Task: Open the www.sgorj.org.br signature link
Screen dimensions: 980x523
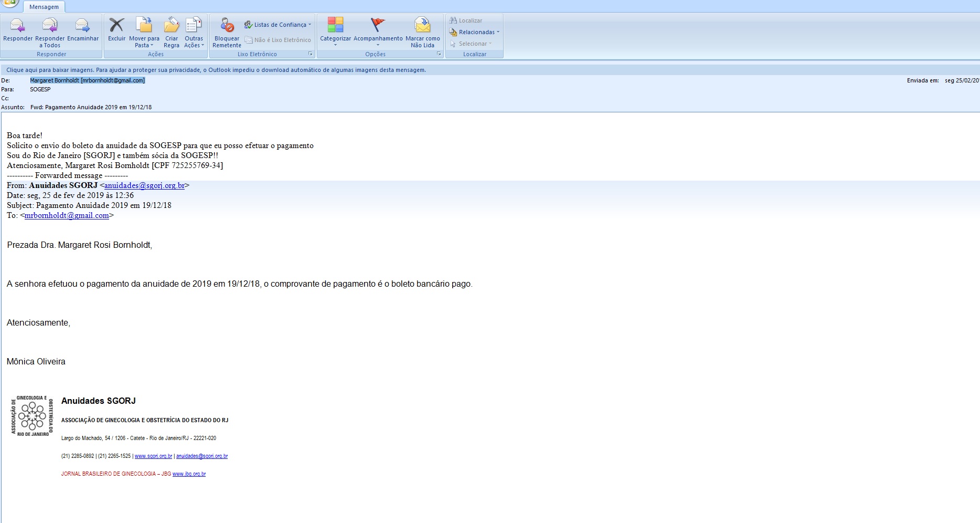Action: click(153, 456)
